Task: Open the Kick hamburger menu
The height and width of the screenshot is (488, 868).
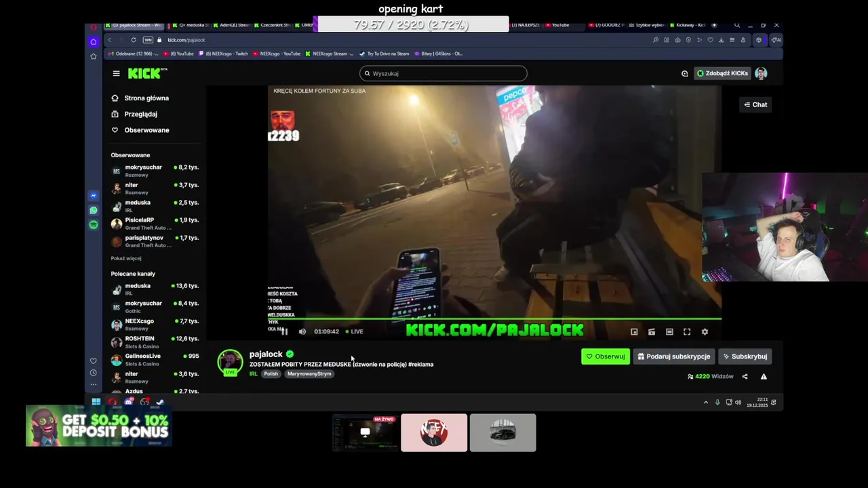Action: (x=116, y=73)
